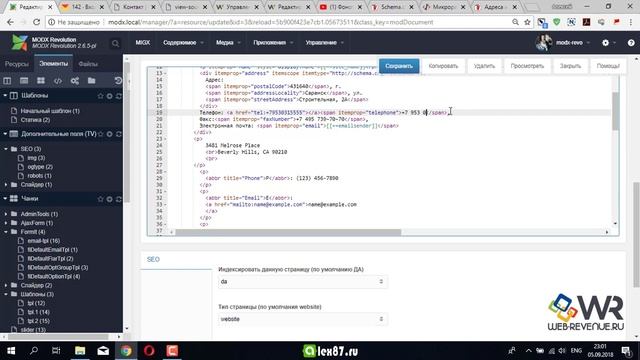
Task: Create a new plugin gears icon
Action: coord(75,81)
